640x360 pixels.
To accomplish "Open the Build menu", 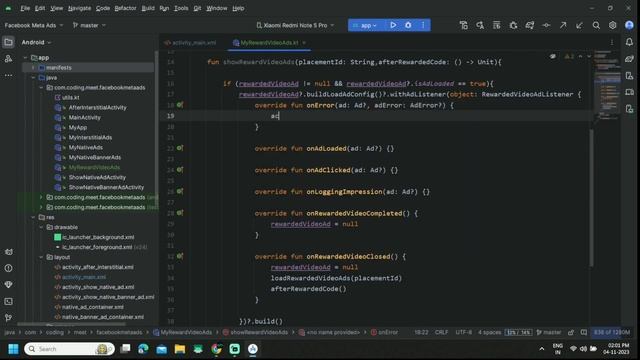I will coord(148,8).
